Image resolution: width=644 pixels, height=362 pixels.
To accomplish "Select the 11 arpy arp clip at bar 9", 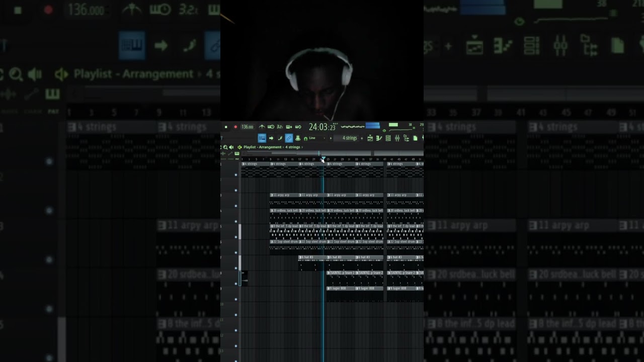I will tap(284, 200).
